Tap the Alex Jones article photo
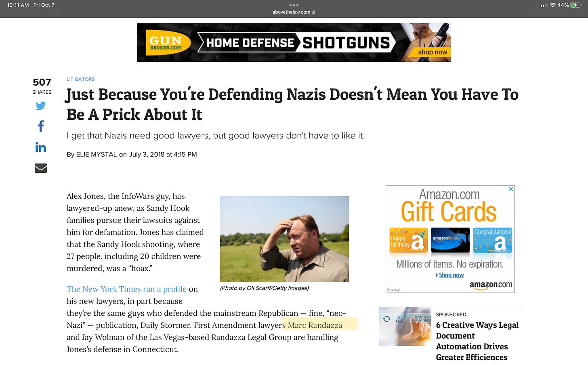 pyautogui.click(x=284, y=239)
